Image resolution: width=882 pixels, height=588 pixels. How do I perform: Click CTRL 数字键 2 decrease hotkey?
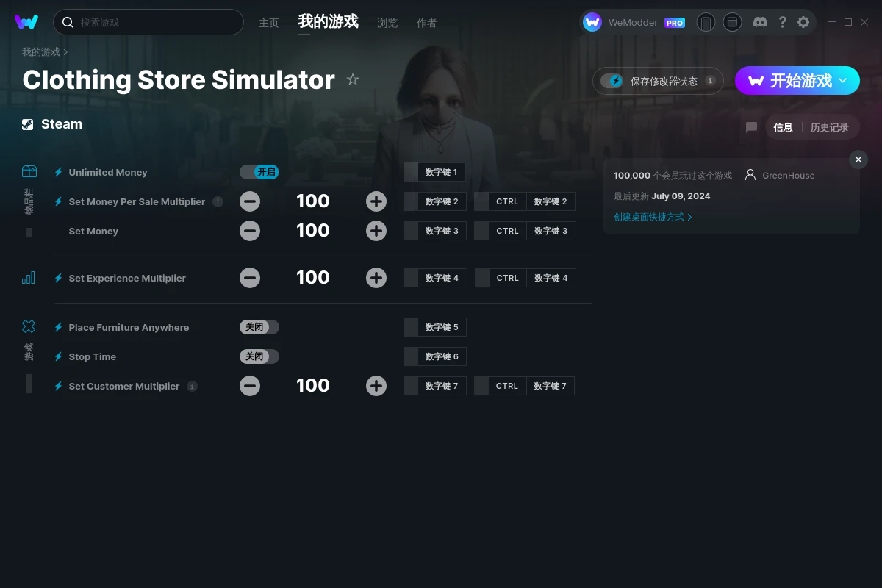(x=525, y=201)
